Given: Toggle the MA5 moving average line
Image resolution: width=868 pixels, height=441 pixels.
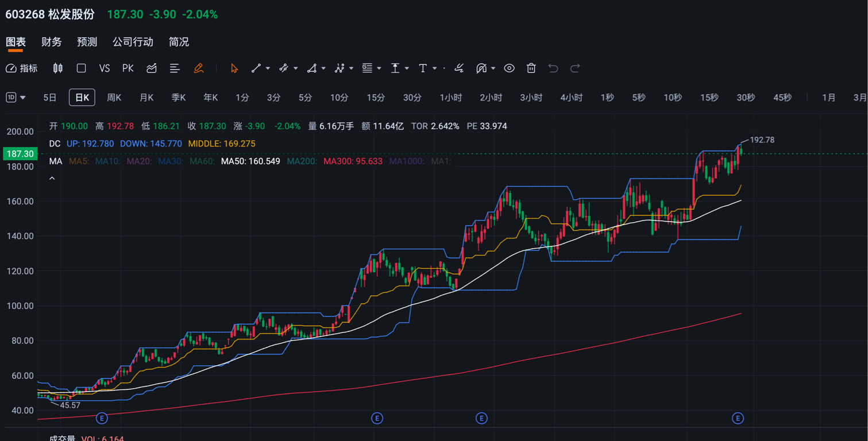Looking at the screenshot, I should (x=79, y=161).
